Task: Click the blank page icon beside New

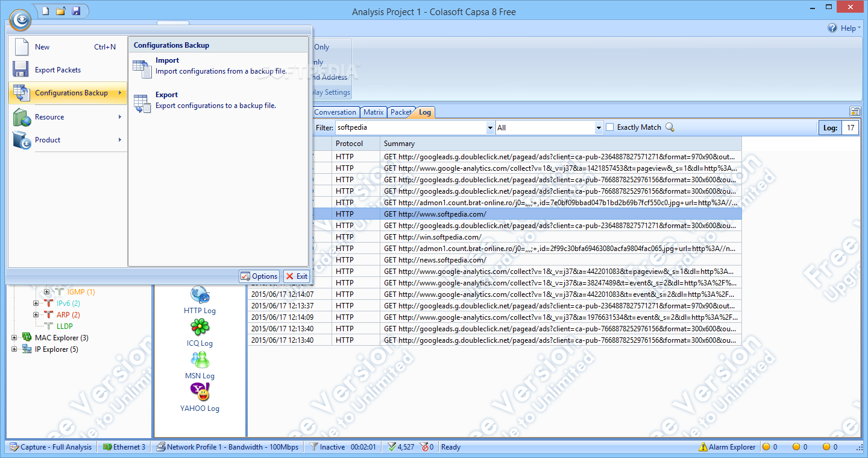Action: tap(21, 47)
